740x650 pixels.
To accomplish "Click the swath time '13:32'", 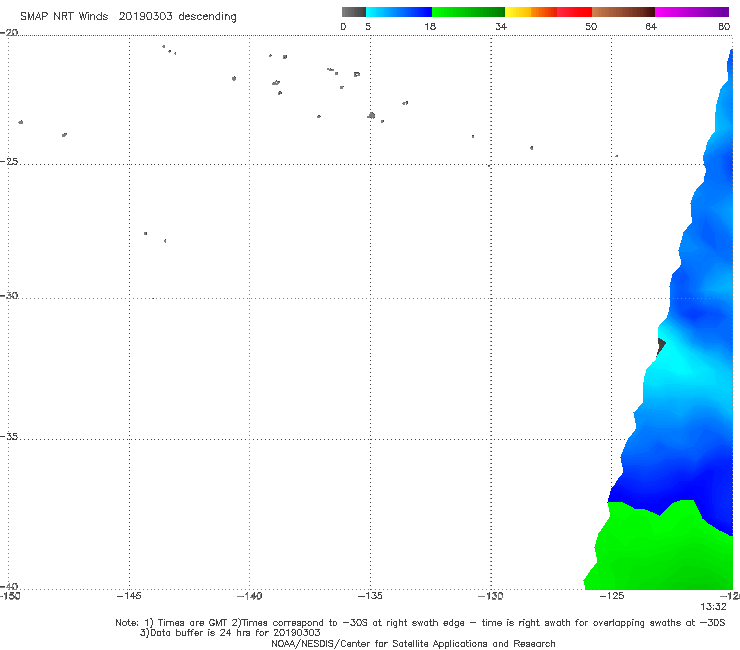I will pos(713,607).
